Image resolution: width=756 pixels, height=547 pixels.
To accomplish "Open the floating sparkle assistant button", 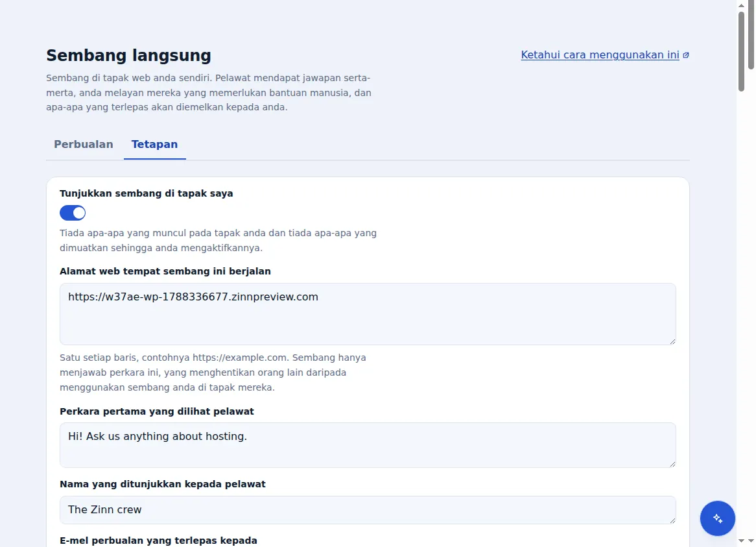I will click(718, 518).
